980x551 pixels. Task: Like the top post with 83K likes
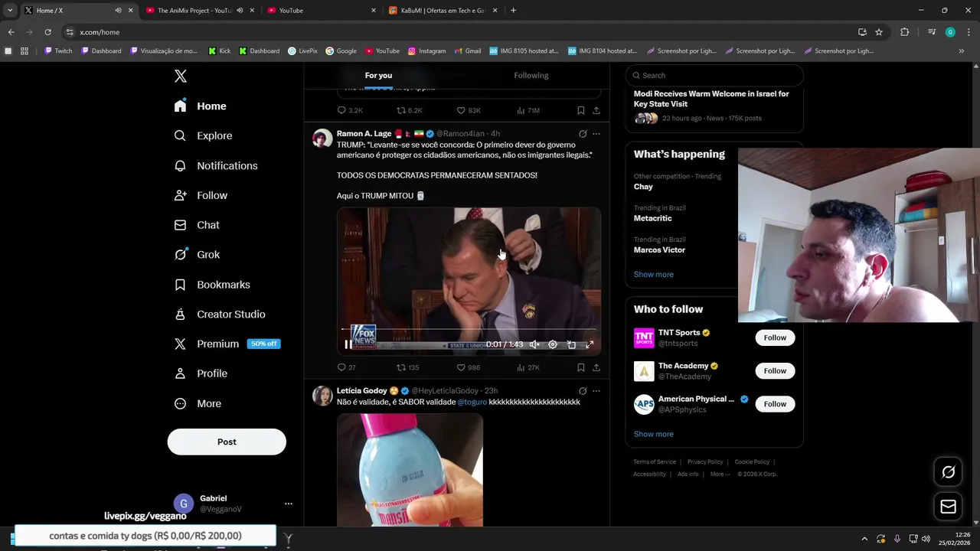tap(469, 110)
